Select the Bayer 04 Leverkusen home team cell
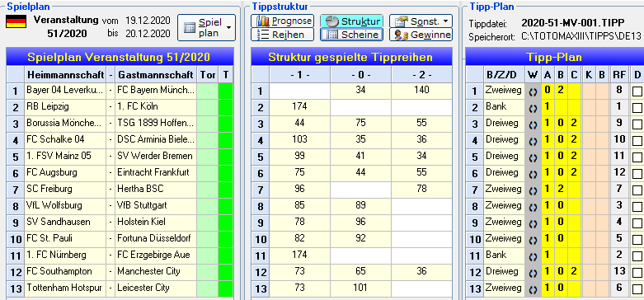 (65, 91)
